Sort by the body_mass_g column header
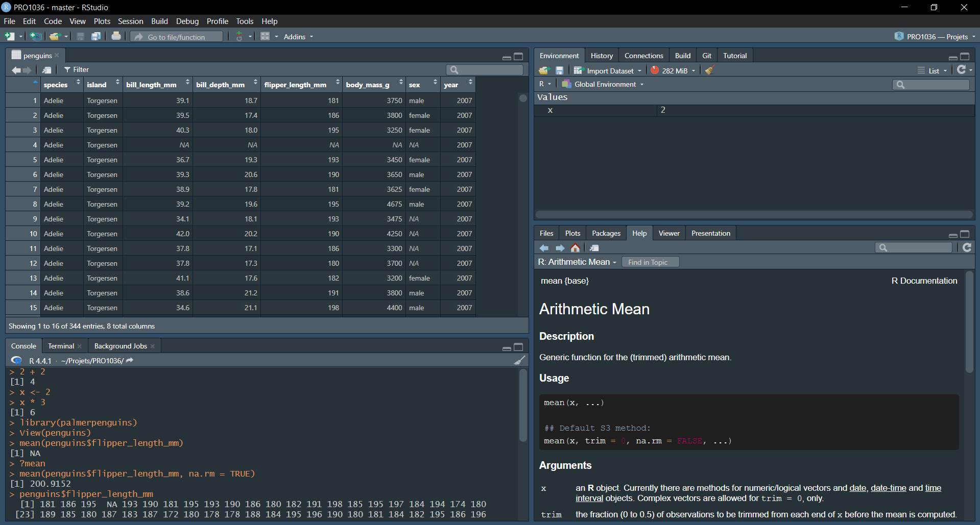 tap(368, 85)
